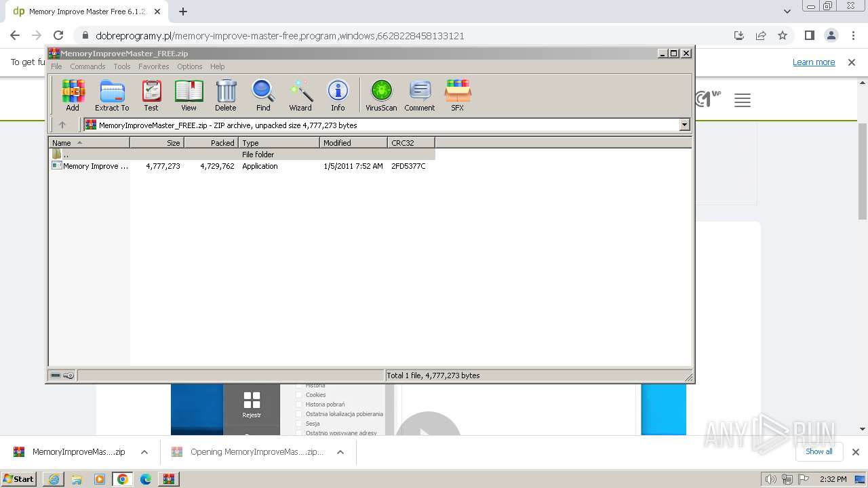The width and height of the screenshot is (868, 488).
Task: Click the Chrome share page icon
Action: tap(761, 35)
